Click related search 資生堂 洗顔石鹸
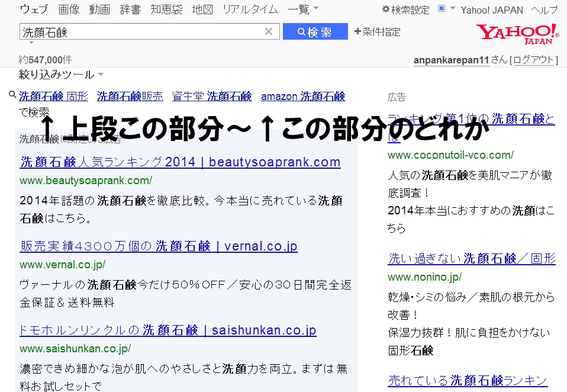 [211, 96]
